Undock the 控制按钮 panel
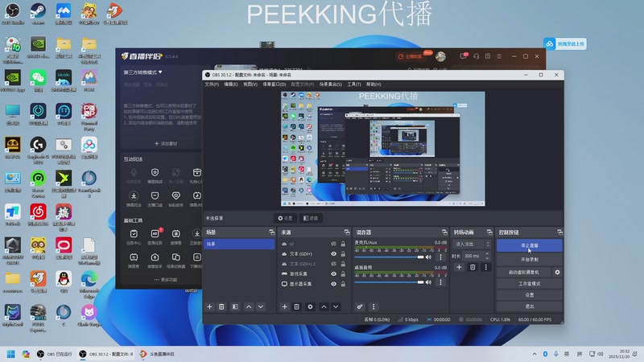The height and width of the screenshot is (362, 644). click(x=559, y=232)
